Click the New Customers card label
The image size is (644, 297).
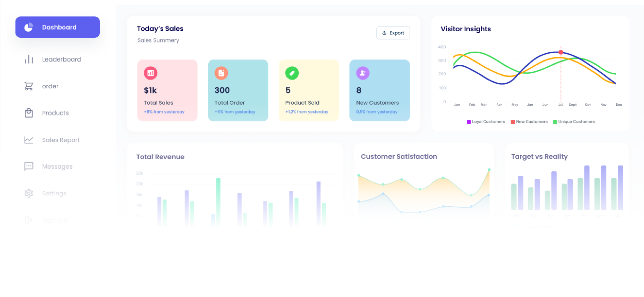(377, 103)
